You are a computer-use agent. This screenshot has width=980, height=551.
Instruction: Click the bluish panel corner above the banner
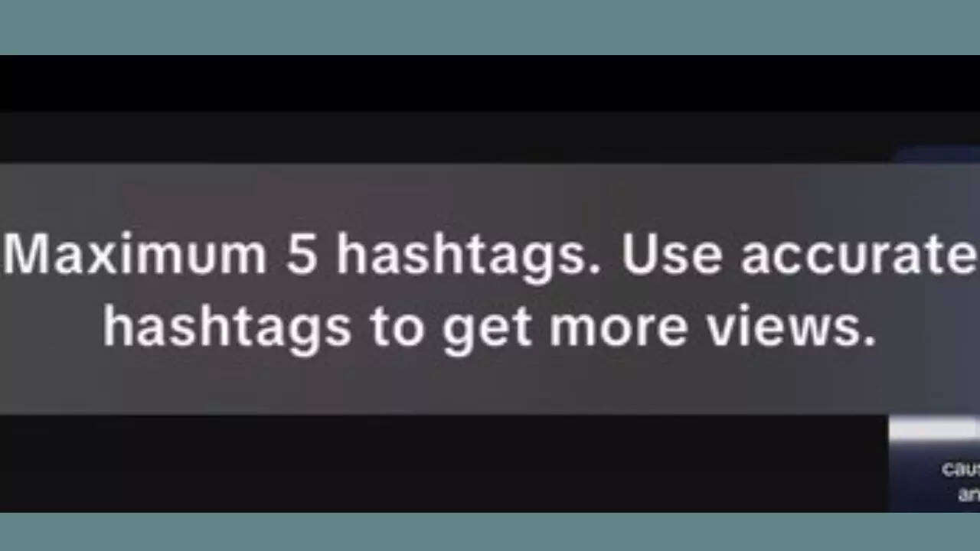[936, 155]
